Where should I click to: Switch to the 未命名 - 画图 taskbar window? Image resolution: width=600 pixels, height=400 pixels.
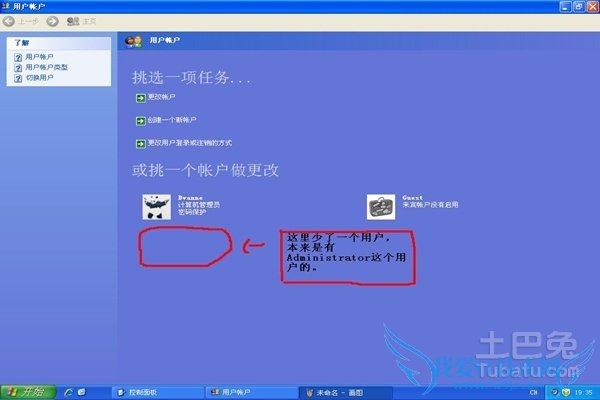pos(346,392)
